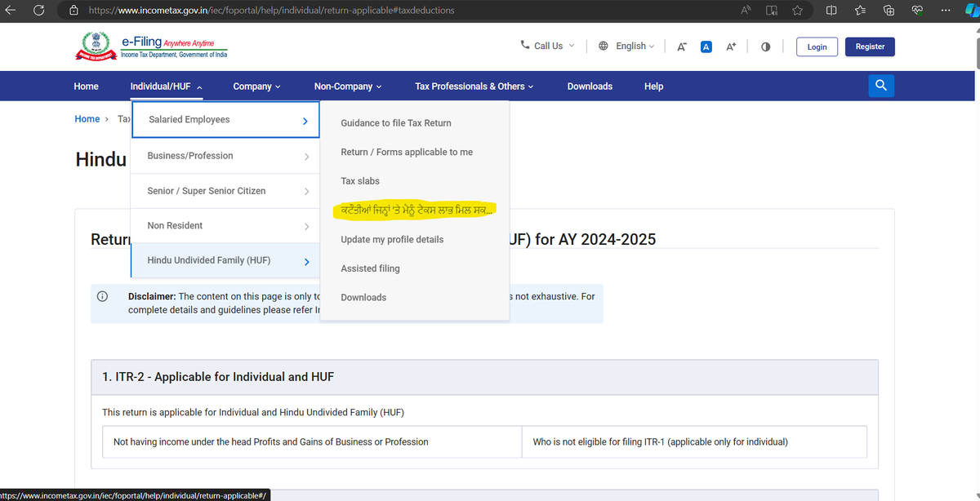
Task: Select Senior / Super Senior Citizen item
Action: click(x=225, y=190)
